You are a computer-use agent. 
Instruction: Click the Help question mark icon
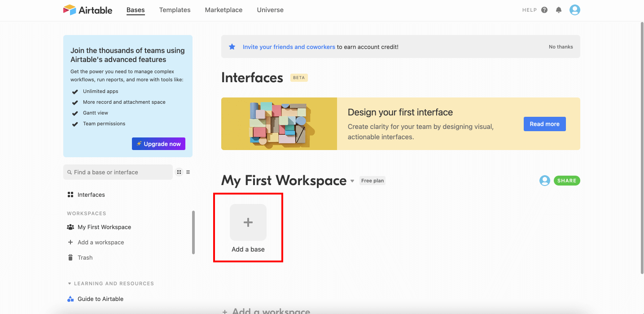pyautogui.click(x=543, y=9)
